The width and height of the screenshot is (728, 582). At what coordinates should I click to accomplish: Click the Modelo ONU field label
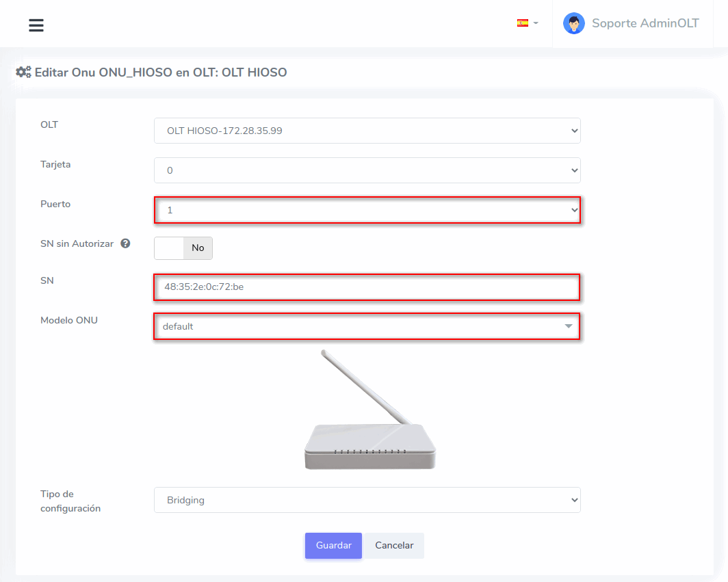(69, 320)
